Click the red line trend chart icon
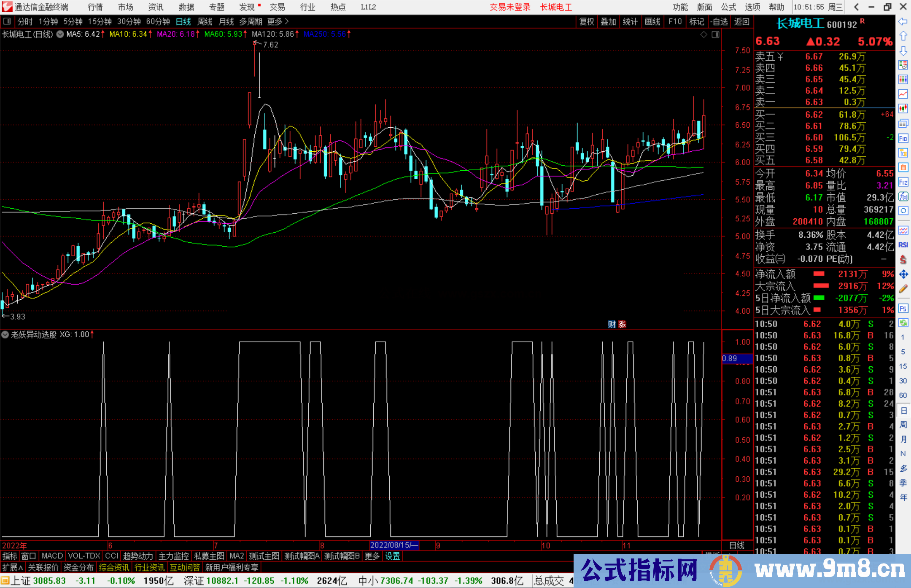The image size is (911, 588). coord(903,94)
